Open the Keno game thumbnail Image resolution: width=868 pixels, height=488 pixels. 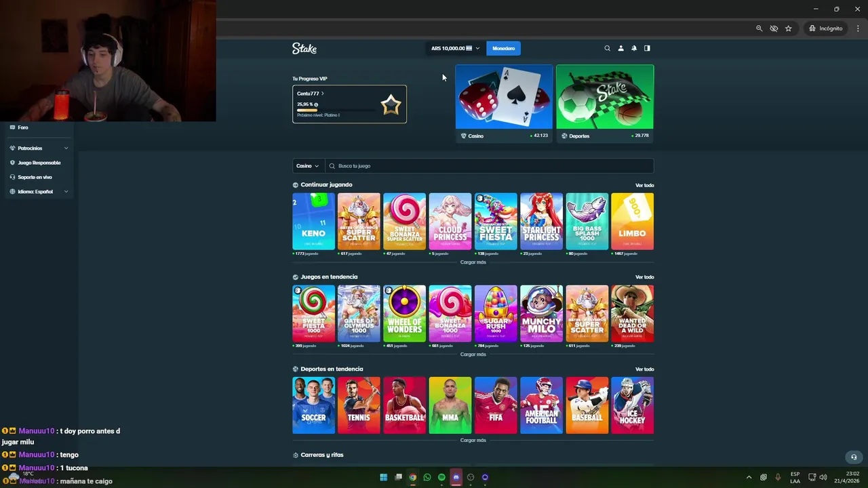coord(313,222)
